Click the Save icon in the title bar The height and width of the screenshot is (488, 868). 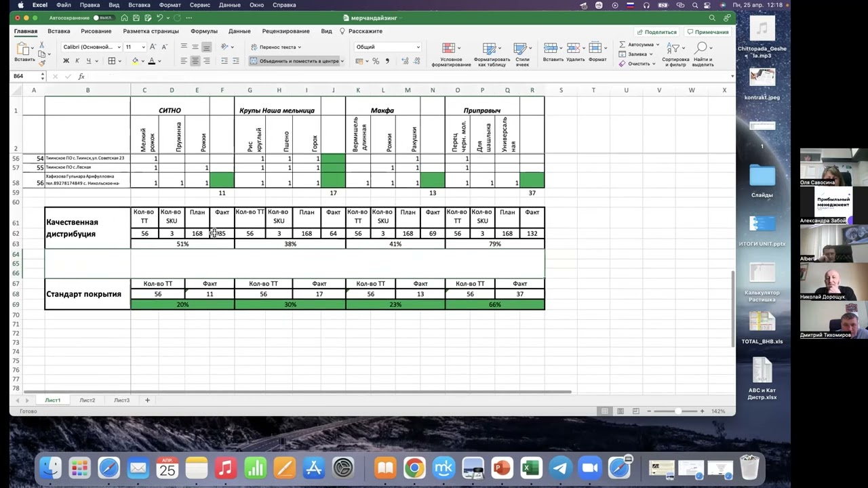click(137, 18)
